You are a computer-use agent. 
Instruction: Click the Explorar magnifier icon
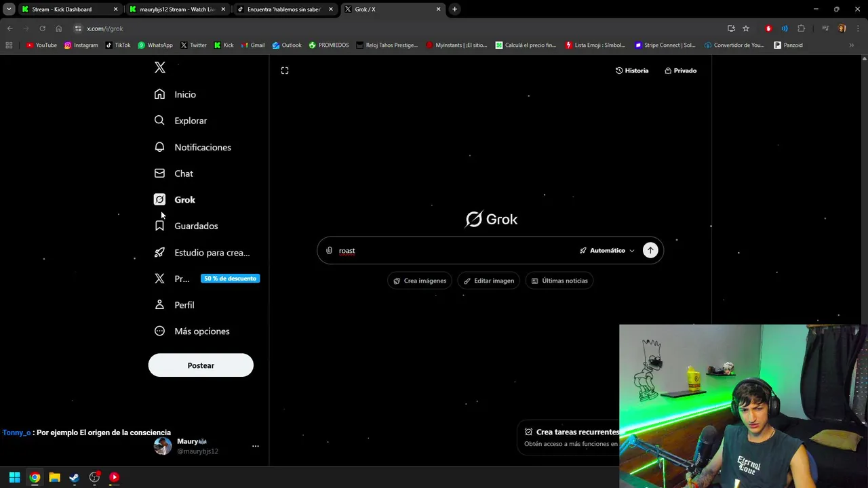point(159,120)
